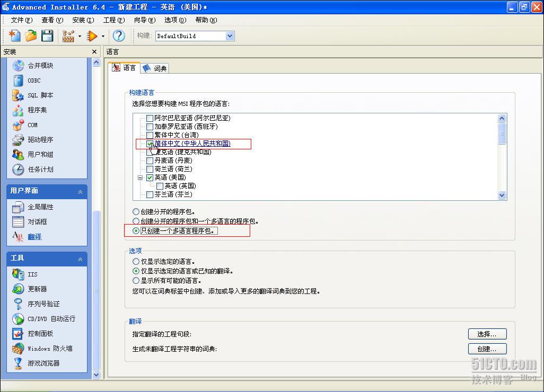Click language list scroll-down arrow
The height and width of the screenshot is (392, 544).
[502, 195]
